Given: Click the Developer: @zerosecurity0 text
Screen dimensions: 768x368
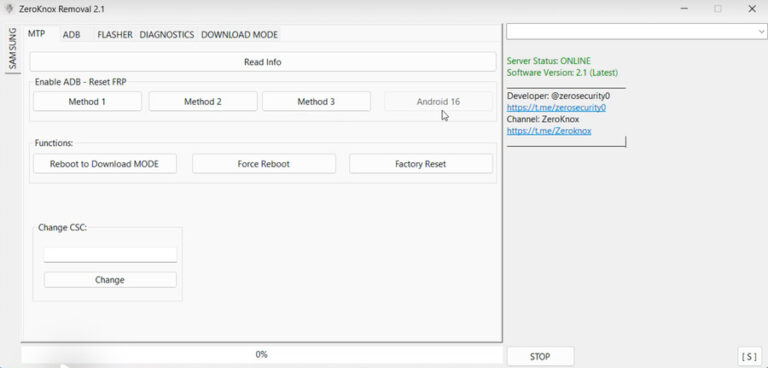Looking at the screenshot, I should click(558, 96).
